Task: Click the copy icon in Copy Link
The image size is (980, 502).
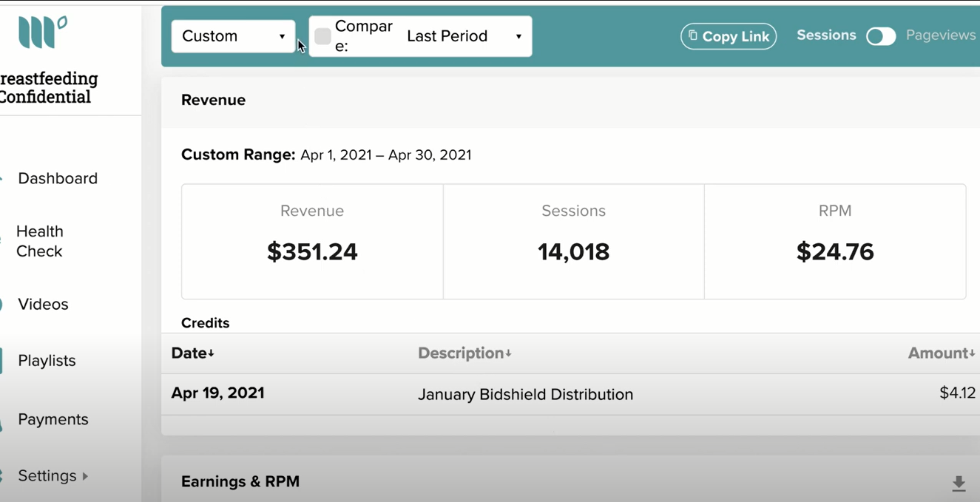Action: click(693, 35)
